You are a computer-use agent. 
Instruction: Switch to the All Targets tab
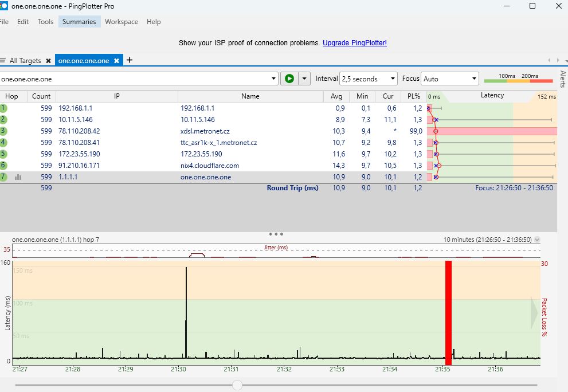pos(25,61)
